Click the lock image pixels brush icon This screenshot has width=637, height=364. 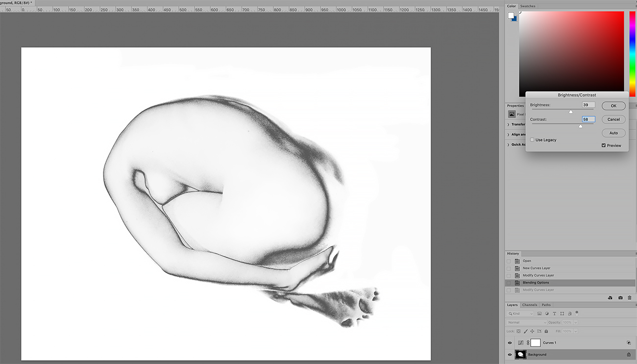525,331
